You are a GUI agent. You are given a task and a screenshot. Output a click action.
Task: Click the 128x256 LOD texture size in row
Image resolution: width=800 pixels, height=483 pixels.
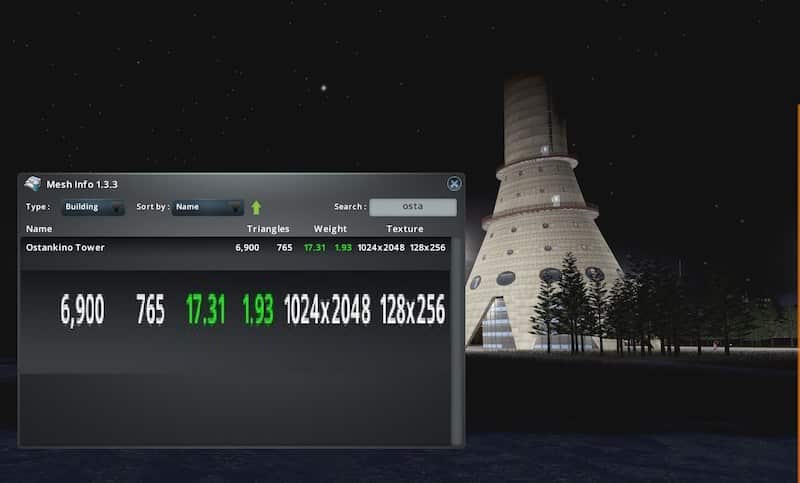tap(429, 247)
